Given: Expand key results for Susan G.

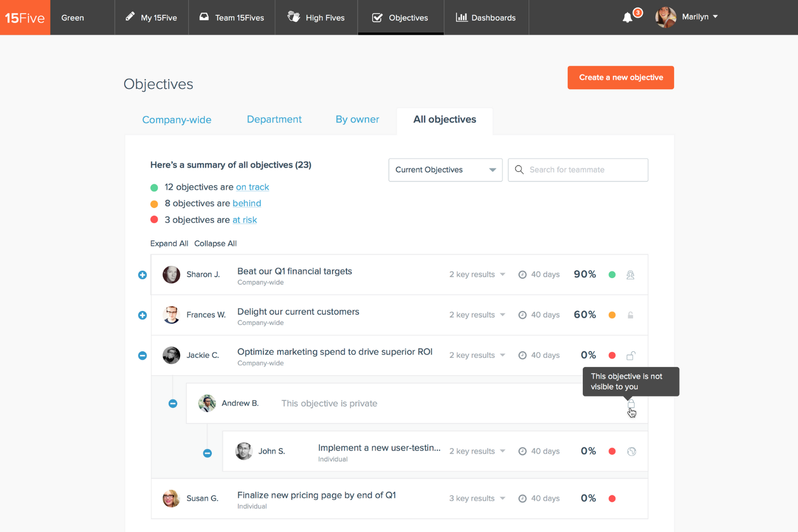Looking at the screenshot, I should point(477,499).
